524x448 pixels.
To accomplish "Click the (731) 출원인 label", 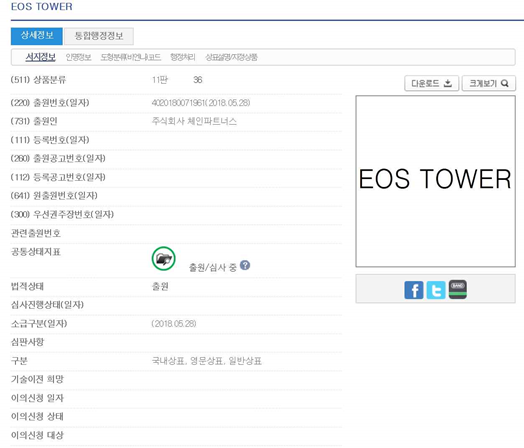I will coord(34,121).
